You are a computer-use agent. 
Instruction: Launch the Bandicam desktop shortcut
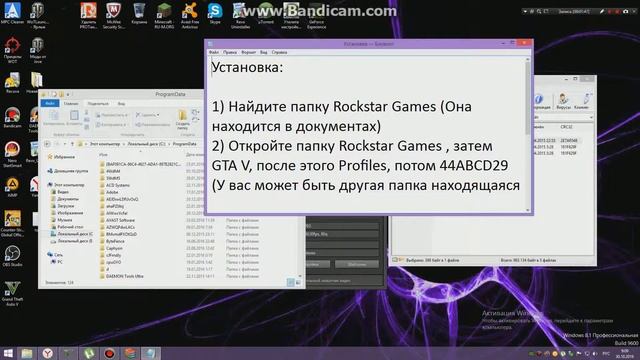[12, 118]
